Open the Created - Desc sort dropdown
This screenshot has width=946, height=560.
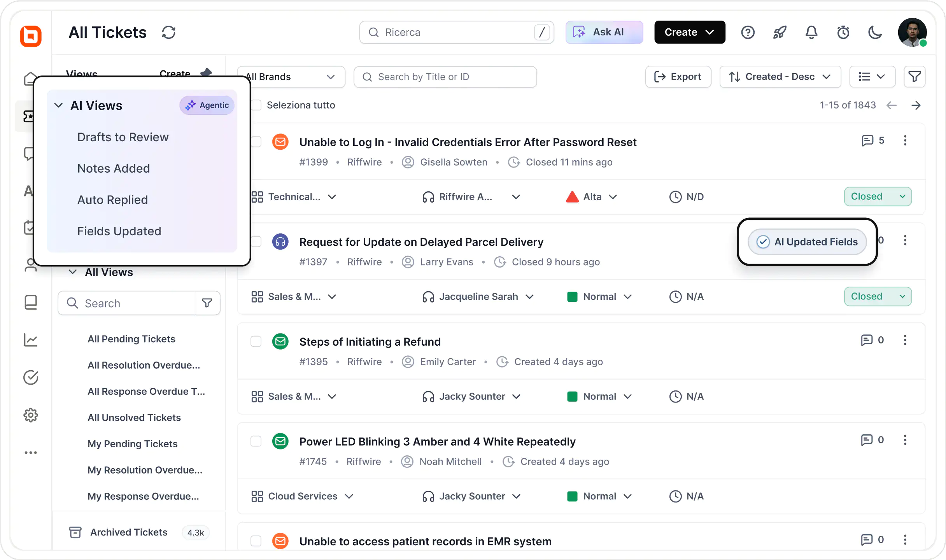click(780, 77)
